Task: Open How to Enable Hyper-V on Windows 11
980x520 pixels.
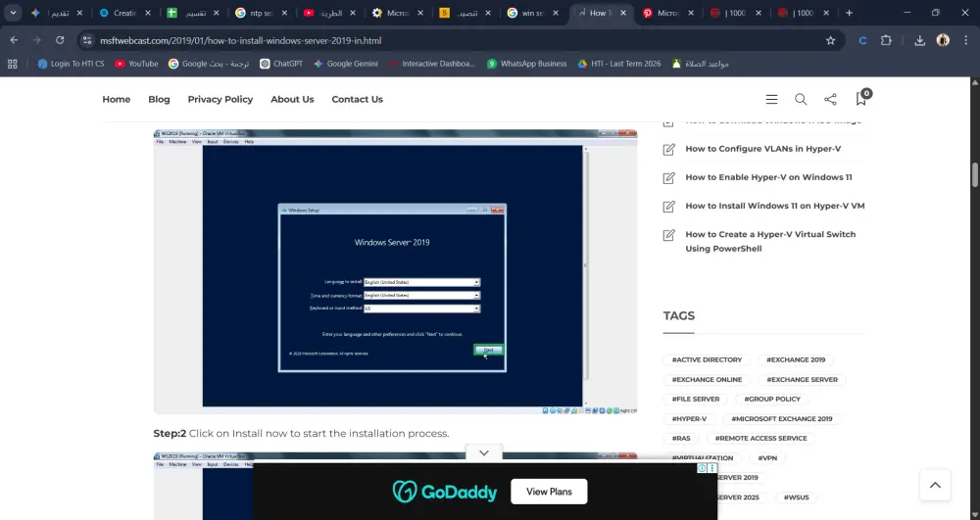Action: tap(768, 177)
